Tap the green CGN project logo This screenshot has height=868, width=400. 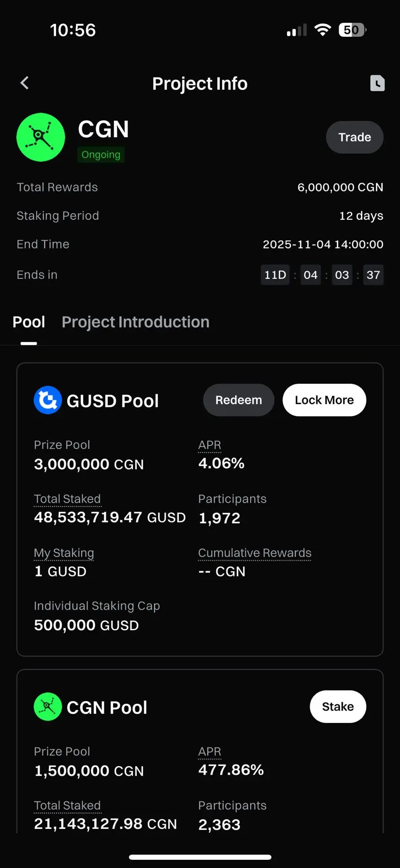(41, 137)
